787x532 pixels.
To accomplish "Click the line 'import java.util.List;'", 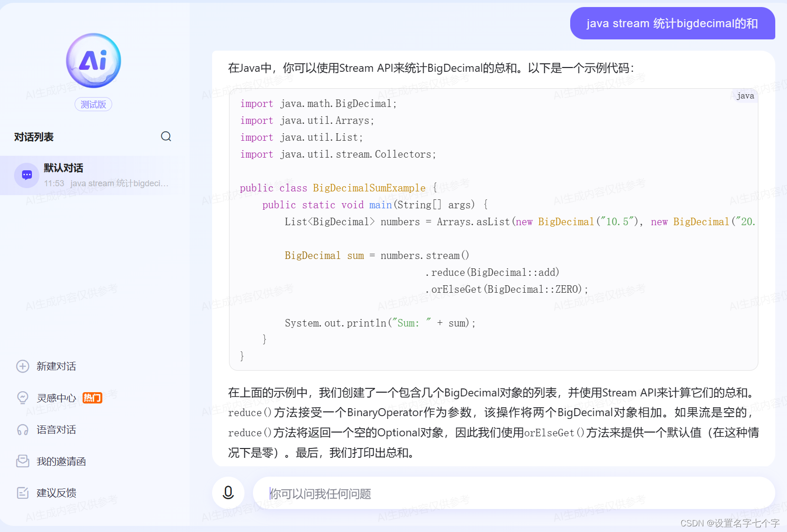I will pyautogui.click(x=302, y=137).
